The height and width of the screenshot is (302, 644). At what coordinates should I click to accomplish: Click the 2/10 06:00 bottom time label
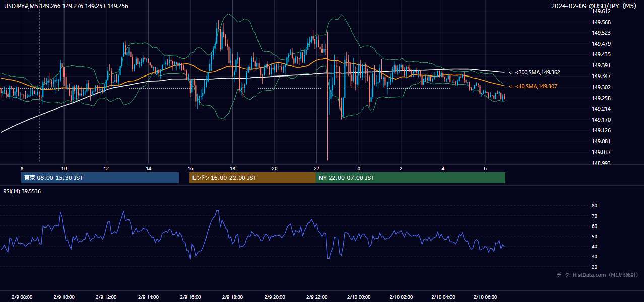(x=485, y=297)
